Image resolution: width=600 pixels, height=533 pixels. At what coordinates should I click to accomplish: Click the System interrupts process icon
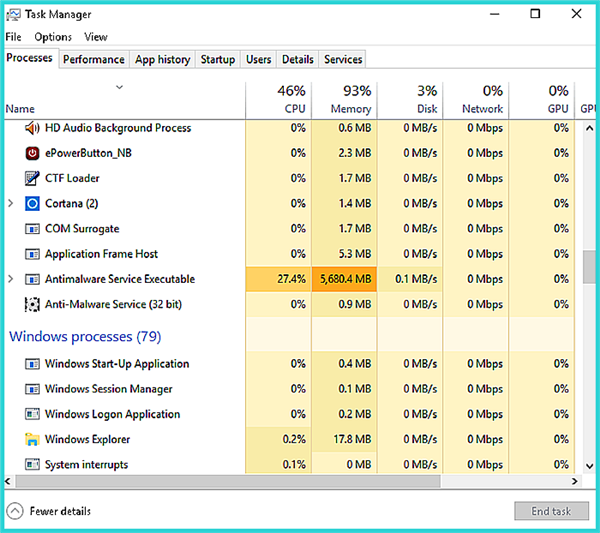tap(32, 465)
